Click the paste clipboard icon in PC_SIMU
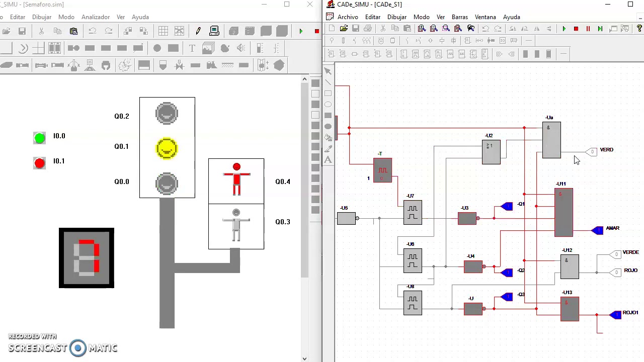644x362 pixels. (73, 31)
